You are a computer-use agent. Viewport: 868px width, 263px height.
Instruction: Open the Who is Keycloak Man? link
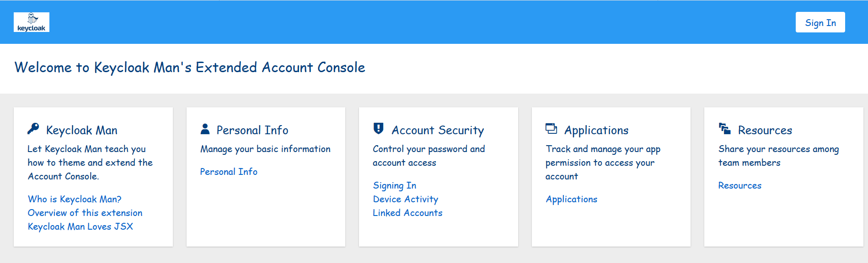(x=75, y=199)
